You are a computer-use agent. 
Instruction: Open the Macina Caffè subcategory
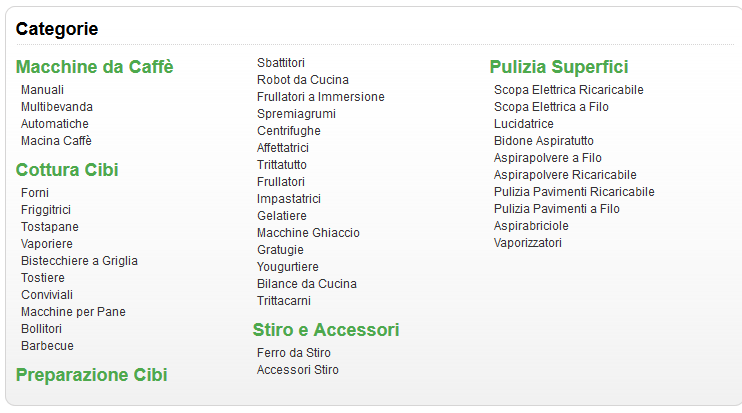coord(56,141)
